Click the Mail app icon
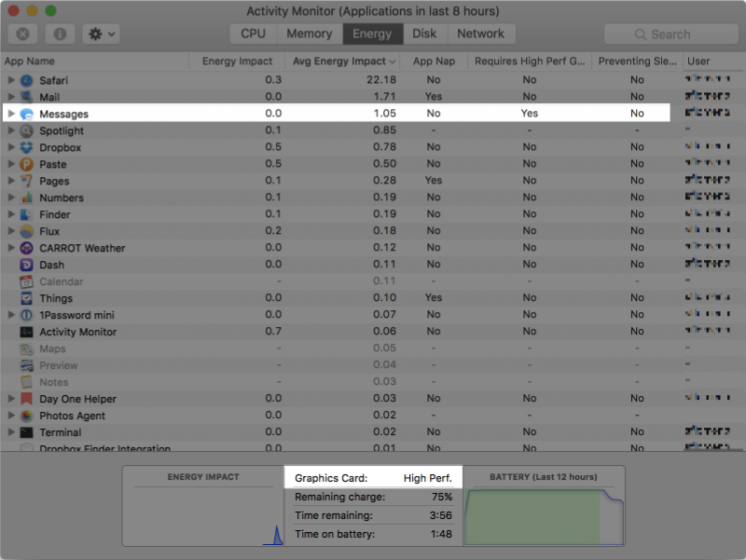The width and height of the screenshot is (746, 560). click(x=27, y=97)
